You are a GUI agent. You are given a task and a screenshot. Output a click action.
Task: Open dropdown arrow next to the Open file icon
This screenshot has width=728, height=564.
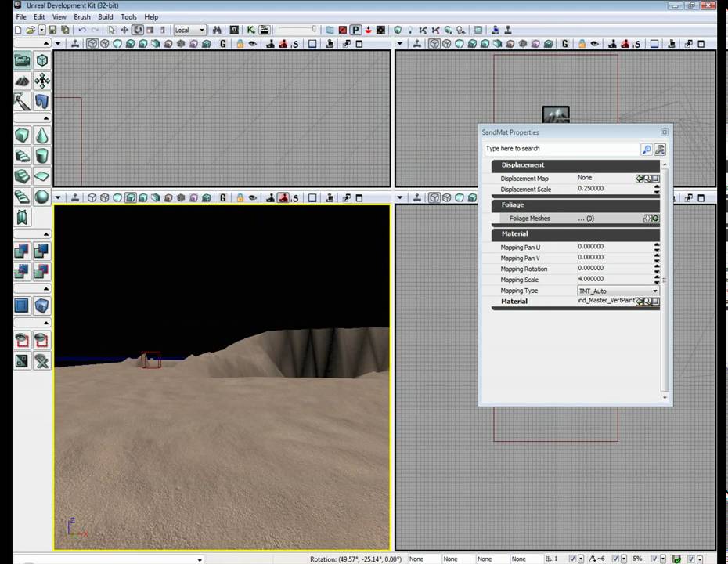click(x=41, y=31)
